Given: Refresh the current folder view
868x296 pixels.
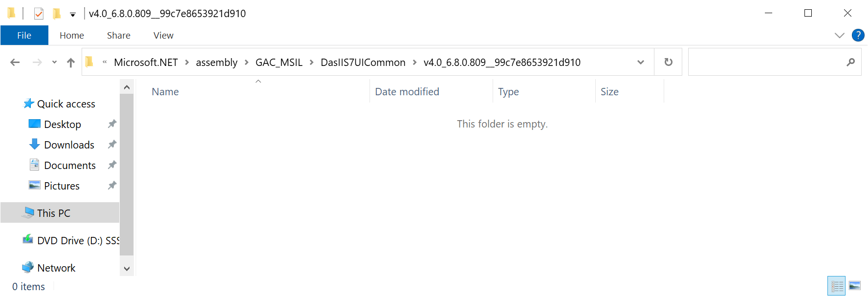Looking at the screenshot, I should pyautogui.click(x=668, y=62).
